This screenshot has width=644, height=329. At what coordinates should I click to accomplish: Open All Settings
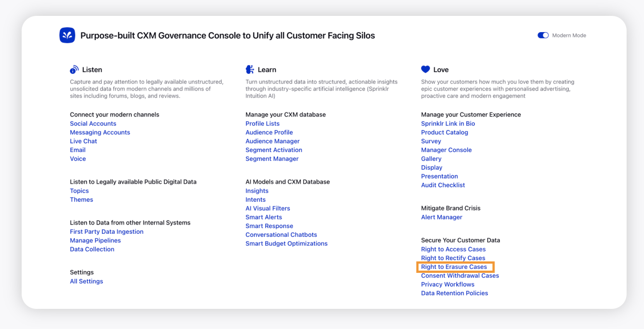[87, 281]
